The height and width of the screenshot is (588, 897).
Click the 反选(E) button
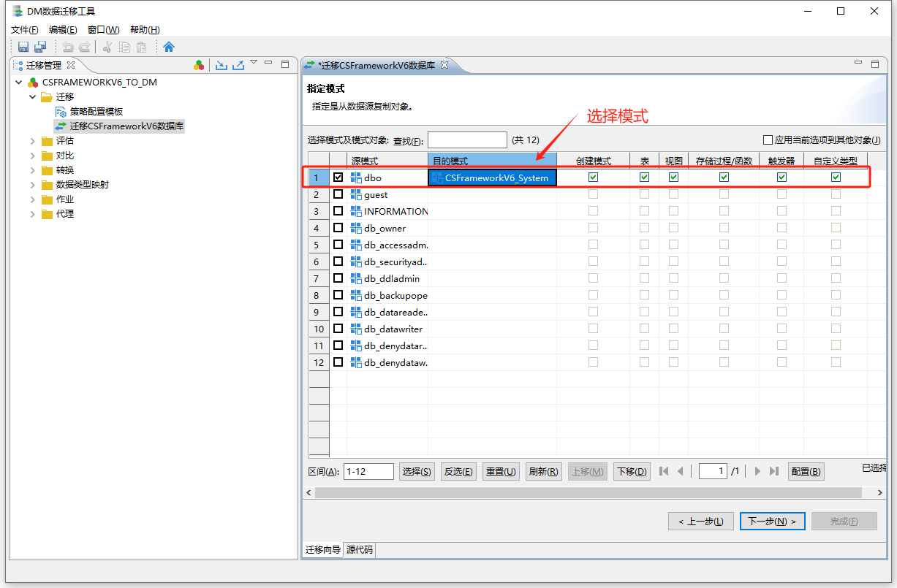click(x=458, y=472)
